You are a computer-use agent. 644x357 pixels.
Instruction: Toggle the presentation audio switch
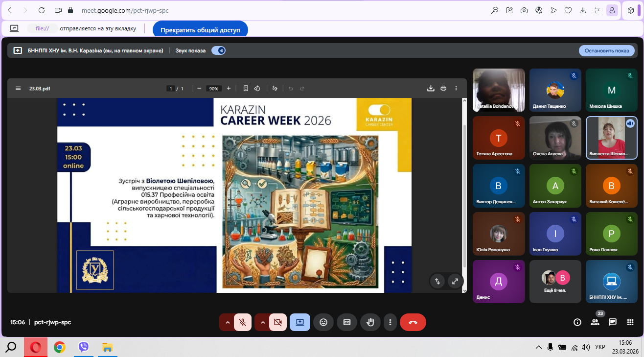pos(218,50)
